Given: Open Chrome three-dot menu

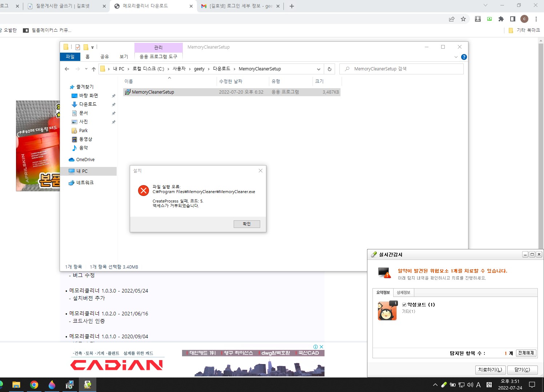Looking at the screenshot, I should coord(536,19).
